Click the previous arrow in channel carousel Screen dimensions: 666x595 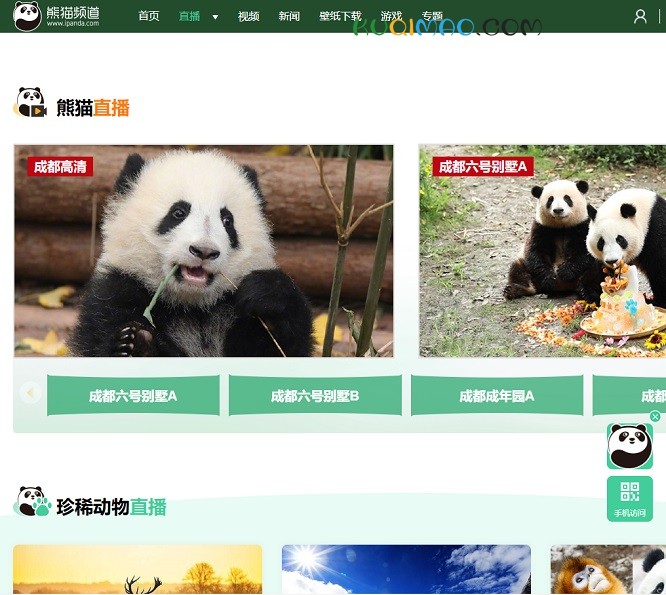(30, 393)
